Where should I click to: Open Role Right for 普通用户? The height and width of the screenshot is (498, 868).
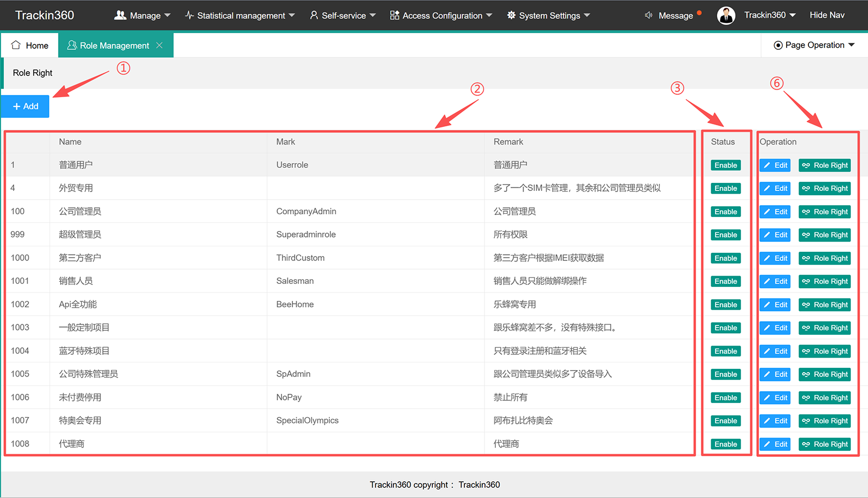pos(825,165)
